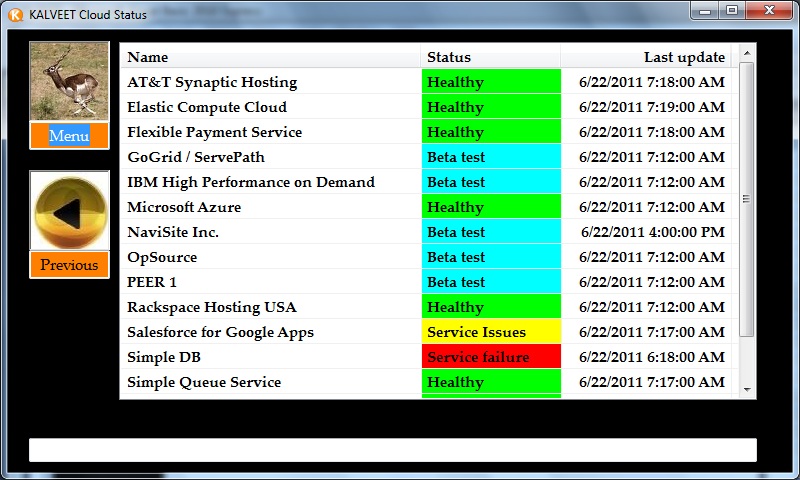Select the Simple DB service
The width and height of the screenshot is (800, 480).
[428, 357]
